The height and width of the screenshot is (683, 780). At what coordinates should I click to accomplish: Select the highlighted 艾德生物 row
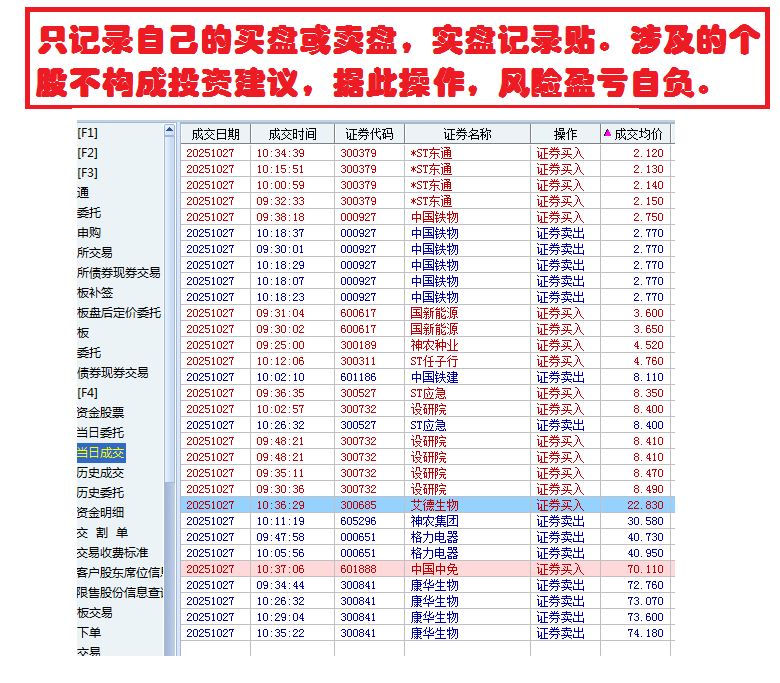click(428, 505)
